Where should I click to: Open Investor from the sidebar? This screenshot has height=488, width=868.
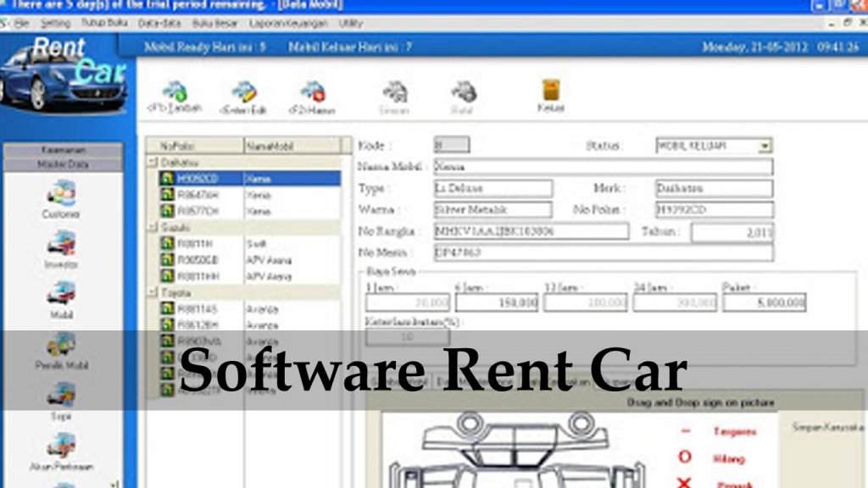(x=61, y=244)
